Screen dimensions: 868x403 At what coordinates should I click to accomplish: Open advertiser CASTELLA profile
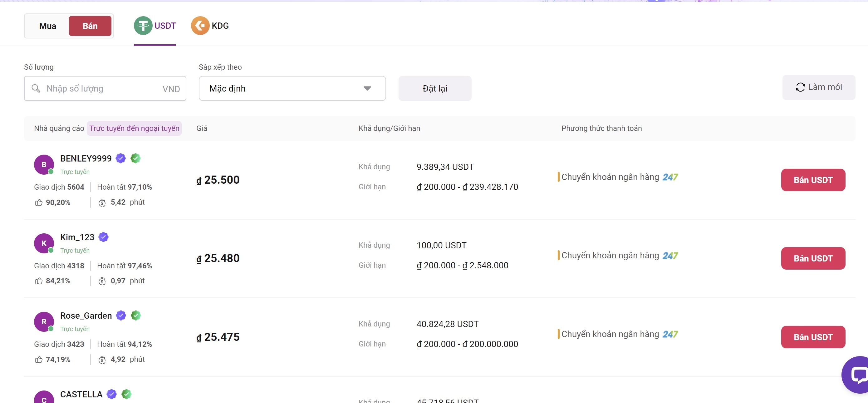pyautogui.click(x=81, y=394)
